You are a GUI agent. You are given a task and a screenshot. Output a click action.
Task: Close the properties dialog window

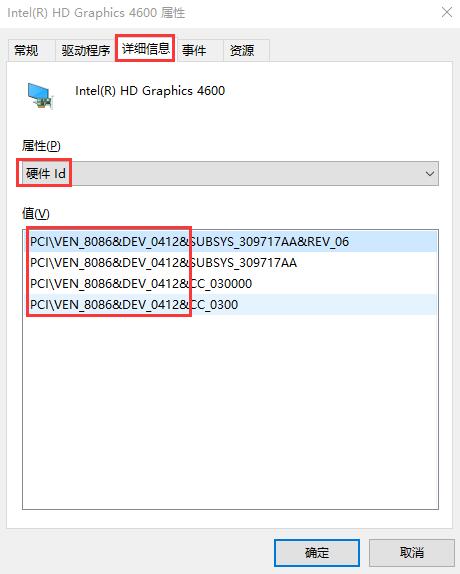click(447, 12)
